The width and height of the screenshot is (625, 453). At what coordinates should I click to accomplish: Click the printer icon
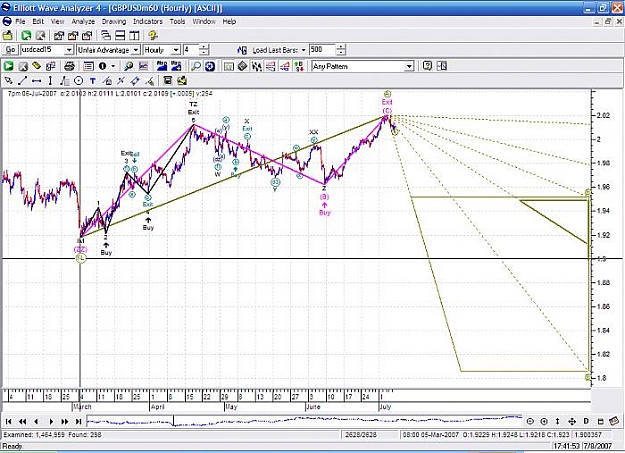69,66
